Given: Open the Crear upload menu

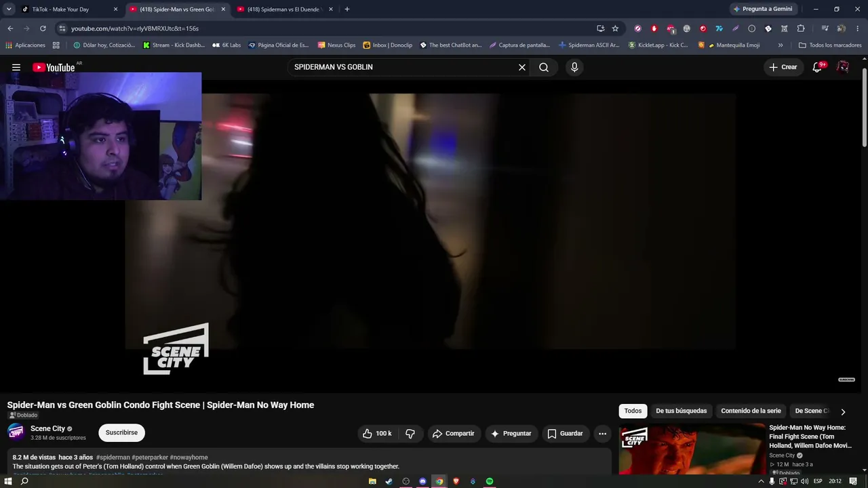Looking at the screenshot, I should pyautogui.click(x=783, y=67).
